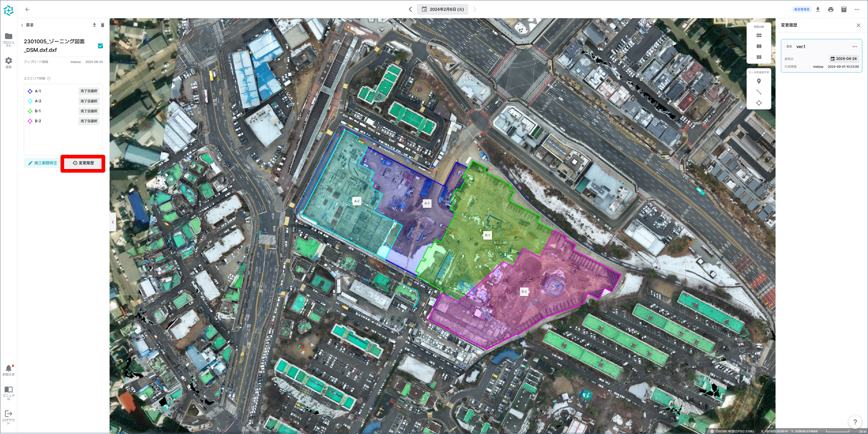Collapse the left side panel handle
The image size is (868, 434).
113,222
